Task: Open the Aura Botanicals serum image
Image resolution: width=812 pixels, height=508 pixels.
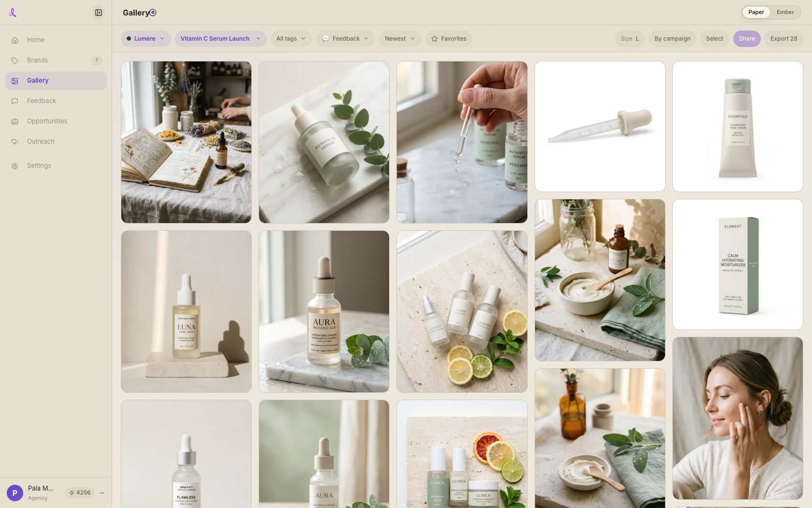Action: click(324, 312)
